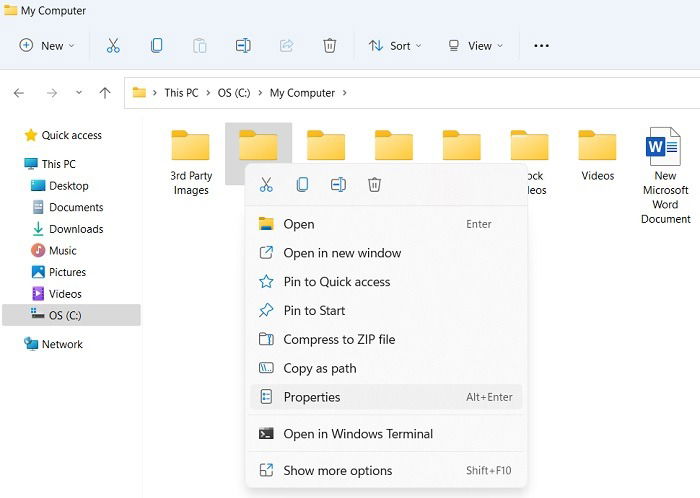The image size is (700, 498).
Task: Choose Pin to Start
Action: click(x=386, y=311)
